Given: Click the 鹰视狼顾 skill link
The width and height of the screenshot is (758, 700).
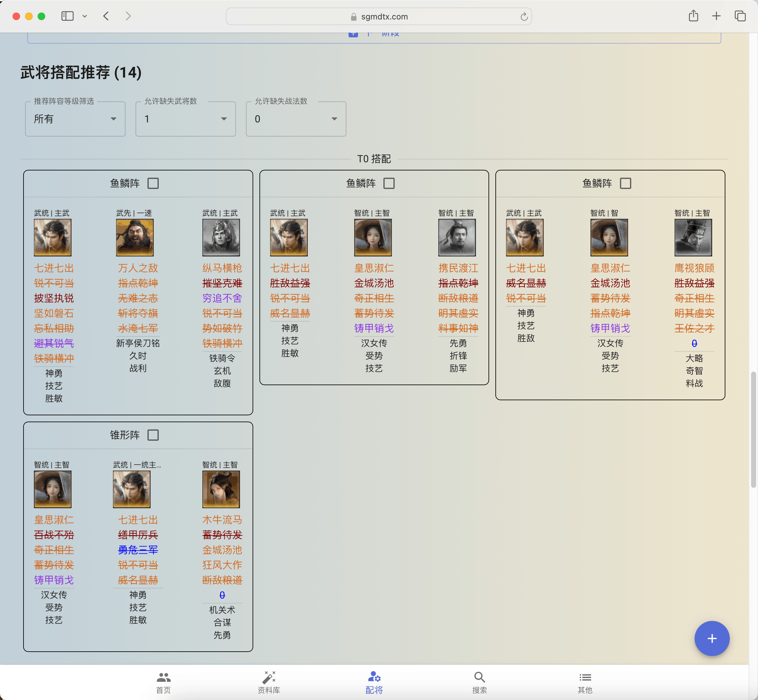Looking at the screenshot, I should [694, 268].
